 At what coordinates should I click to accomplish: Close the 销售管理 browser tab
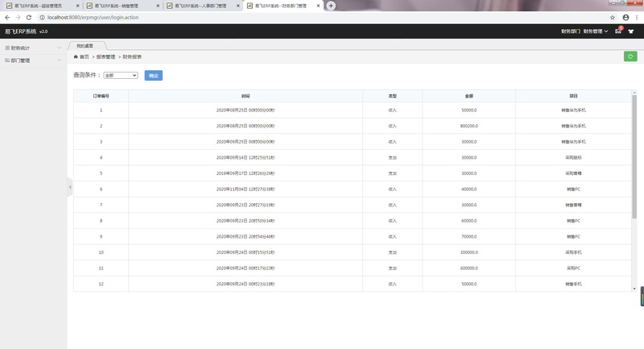pyautogui.click(x=158, y=6)
